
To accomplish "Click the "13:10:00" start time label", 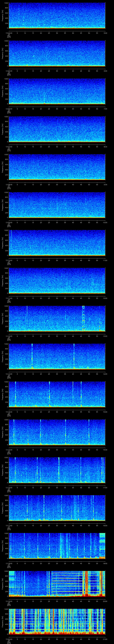I will pos(9,260).
